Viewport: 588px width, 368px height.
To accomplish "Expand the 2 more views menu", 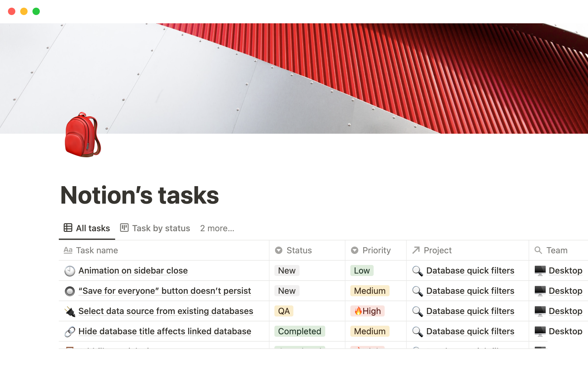I will 217,228.
